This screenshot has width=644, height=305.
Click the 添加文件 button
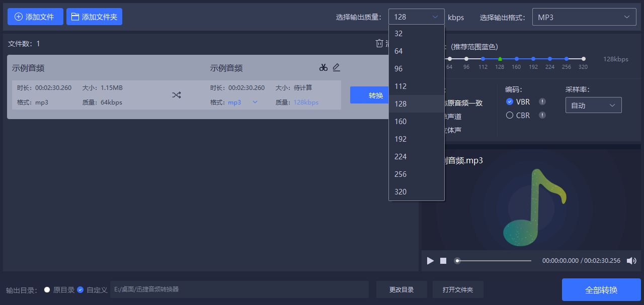tap(35, 17)
